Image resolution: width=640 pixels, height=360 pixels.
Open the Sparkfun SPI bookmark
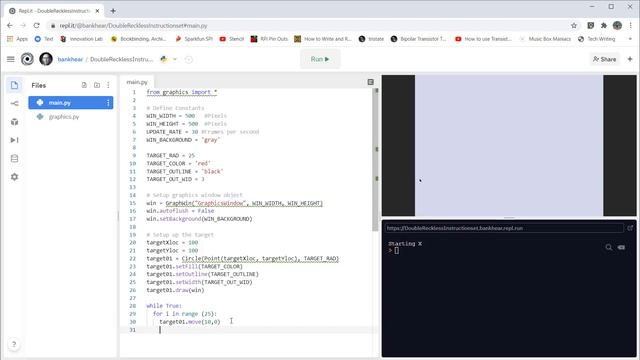coord(194,39)
